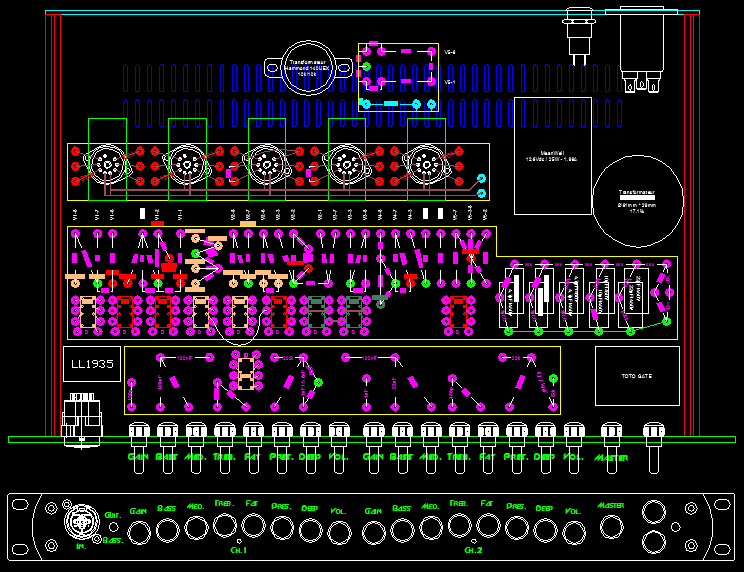Image resolution: width=744 pixels, height=572 pixels.
Task: Click the Ch.1 Vol. hole on front panel
Action: pos(339,533)
